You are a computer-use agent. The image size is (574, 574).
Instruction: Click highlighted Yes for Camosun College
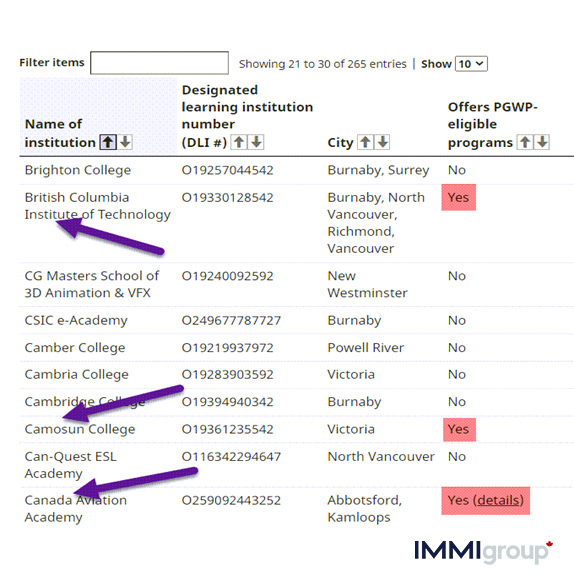[x=459, y=429]
